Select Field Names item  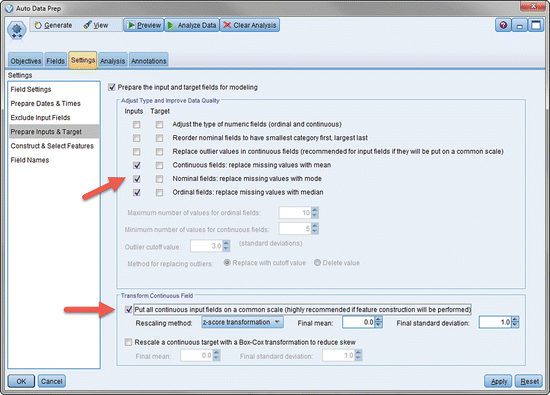pyautogui.click(x=54, y=160)
